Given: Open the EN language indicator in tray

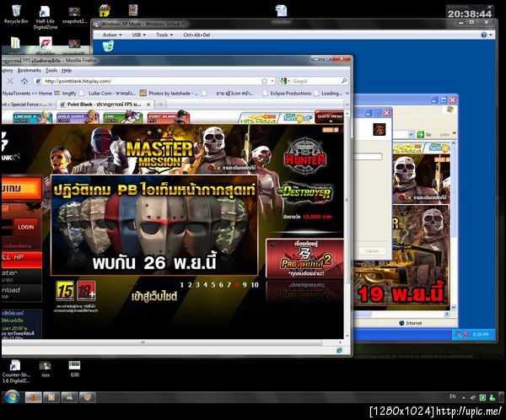Looking at the screenshot, I should (x=452, y=396).
